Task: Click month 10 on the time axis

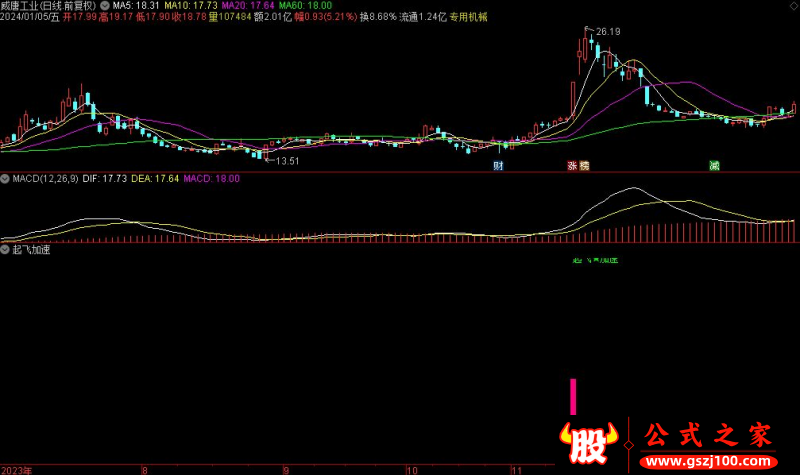Action: [412, 470]
